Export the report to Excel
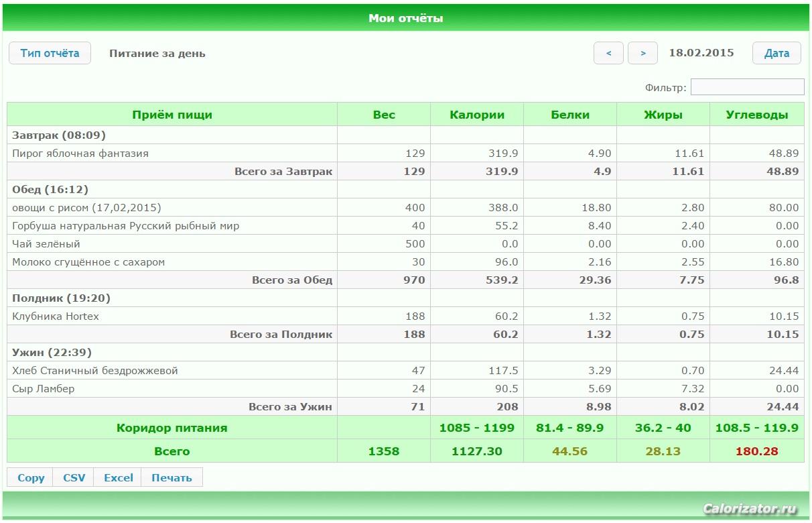This screenshot has width=812, height=523. click(119, 477)
